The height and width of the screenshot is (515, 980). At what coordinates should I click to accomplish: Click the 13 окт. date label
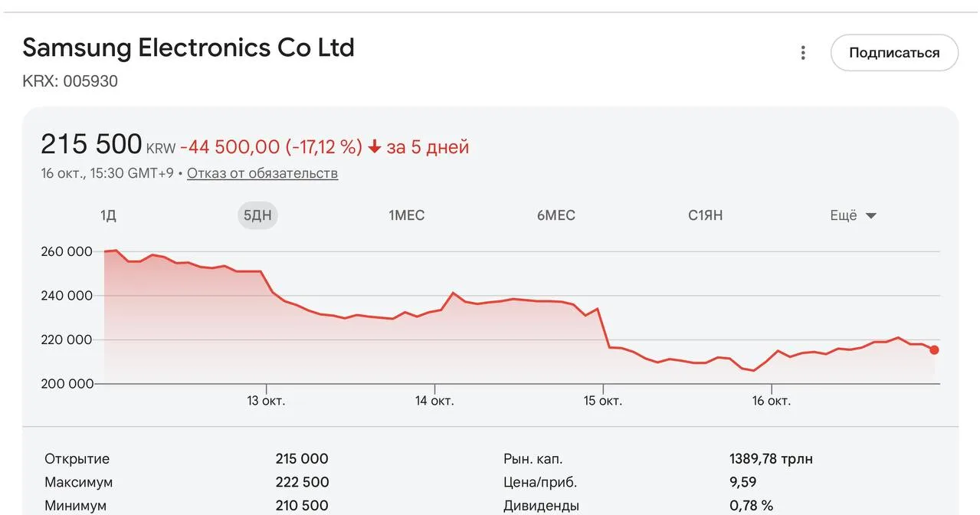[266, 401]
